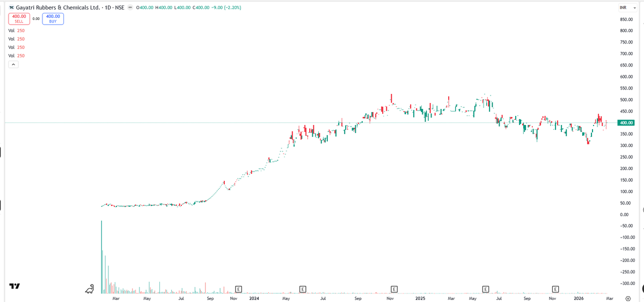
Task: Click the H400.00 high value
Action: pyautogui.click(x=164, y=8)
